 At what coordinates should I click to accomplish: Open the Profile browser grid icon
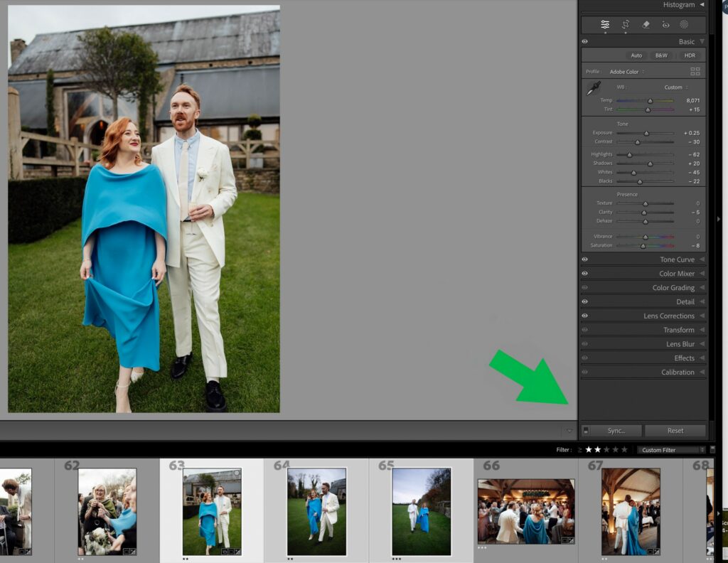coord(695,71)
